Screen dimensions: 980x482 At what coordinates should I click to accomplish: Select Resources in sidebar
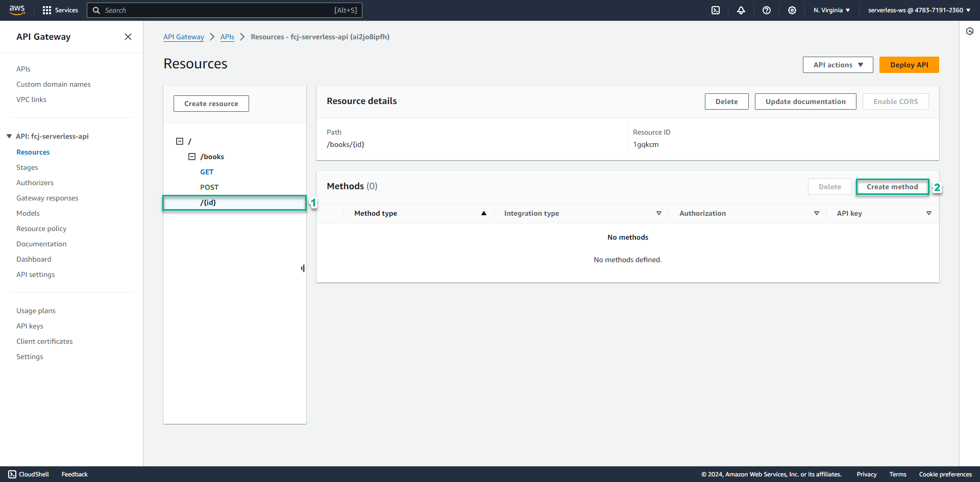[33, 152]
